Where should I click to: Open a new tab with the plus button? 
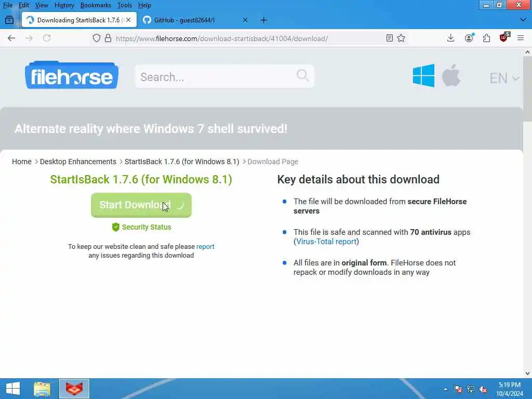[x=263, y=20]
